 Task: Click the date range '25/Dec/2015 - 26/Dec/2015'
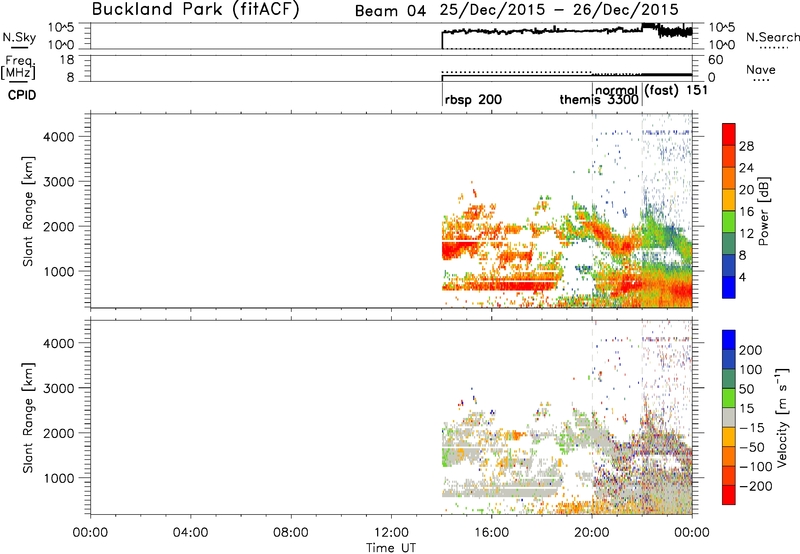[x=559, y=10]
